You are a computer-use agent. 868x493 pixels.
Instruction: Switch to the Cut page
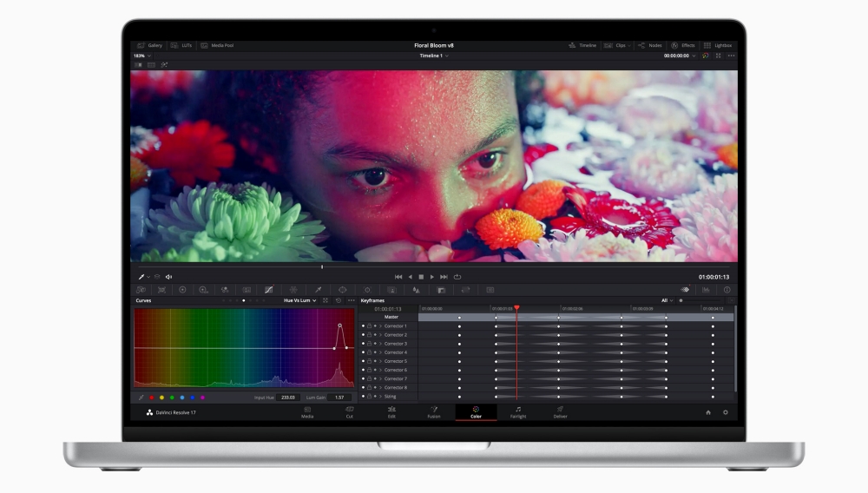349,412
